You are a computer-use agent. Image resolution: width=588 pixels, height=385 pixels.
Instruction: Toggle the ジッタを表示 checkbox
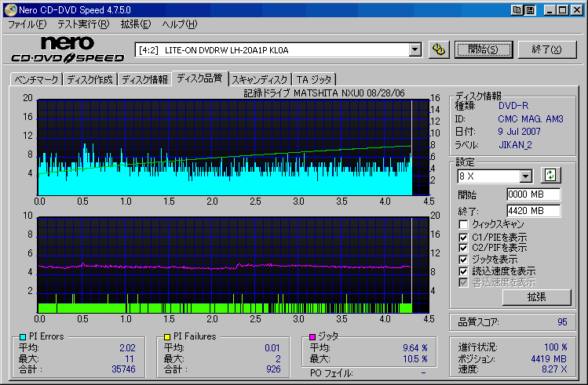pyautogui.click(x=463, y=260)
